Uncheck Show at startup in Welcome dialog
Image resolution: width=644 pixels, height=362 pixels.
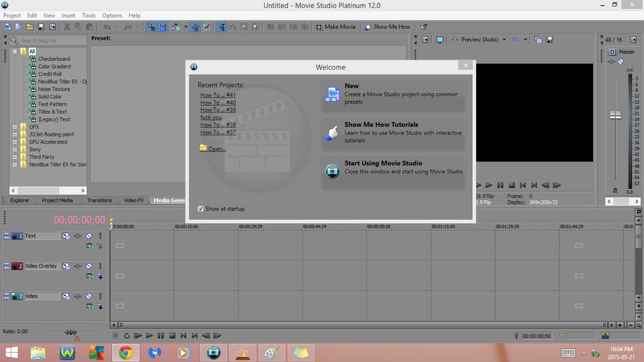pyautogui.click(x=201, y=208)
